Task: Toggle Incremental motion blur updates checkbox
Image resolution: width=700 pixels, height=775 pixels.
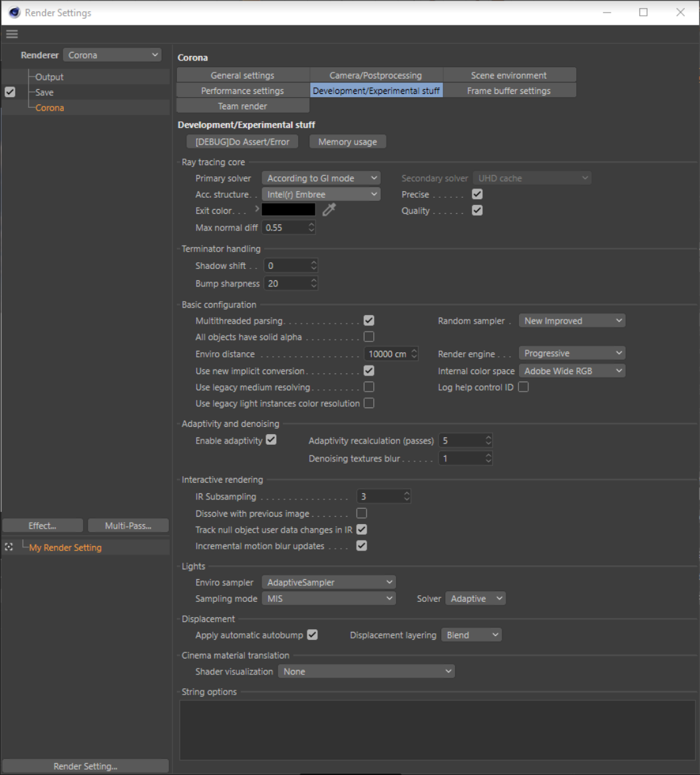Action: coord(361,546)
